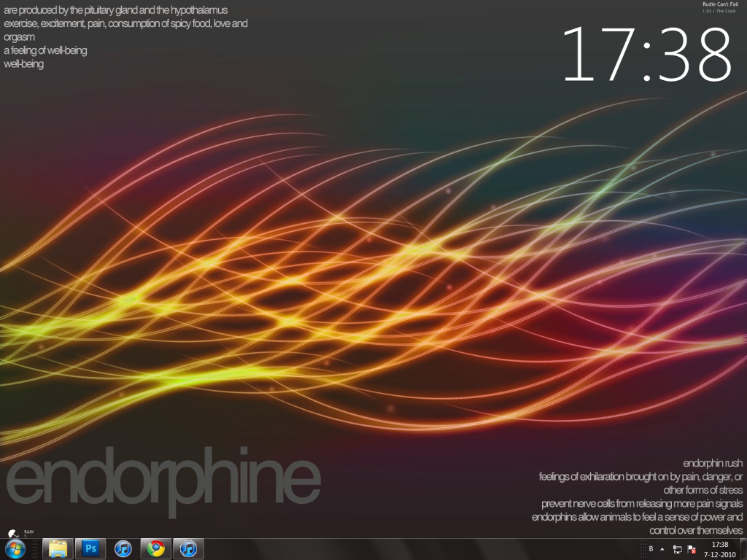
Task: Switch to Adobe Photoshop in the taskbar
Action: 90,549
